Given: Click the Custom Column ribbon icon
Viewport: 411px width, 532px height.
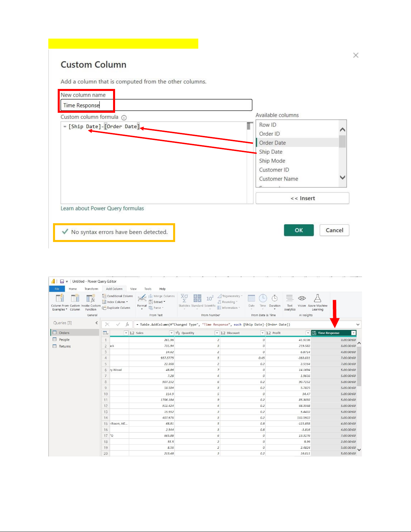Looking at the screenshot, I should (75, 299).
